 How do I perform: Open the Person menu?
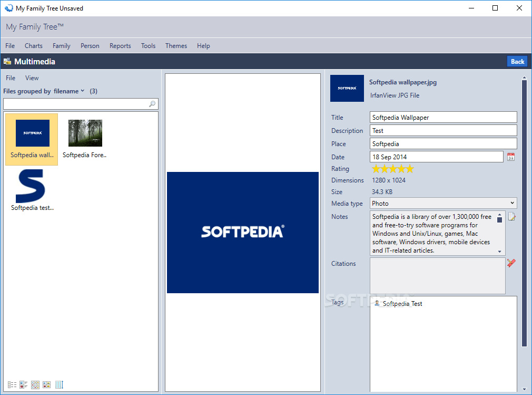90,46
